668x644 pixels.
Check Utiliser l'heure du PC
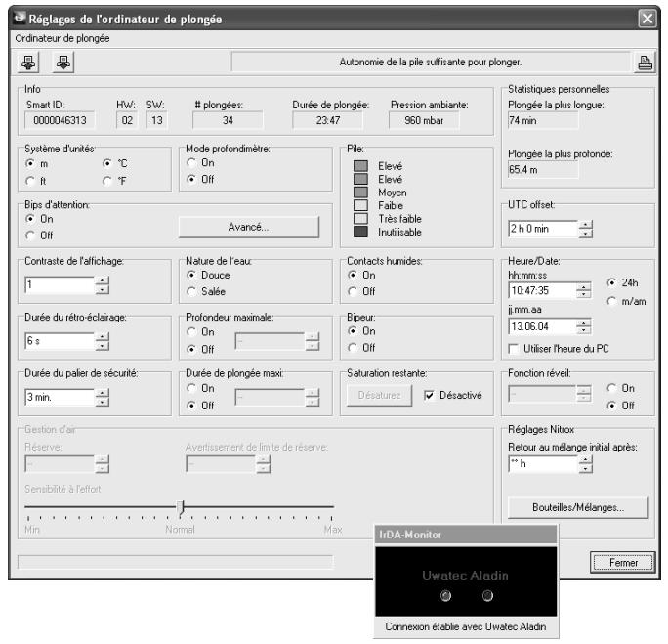coord(514,349)
